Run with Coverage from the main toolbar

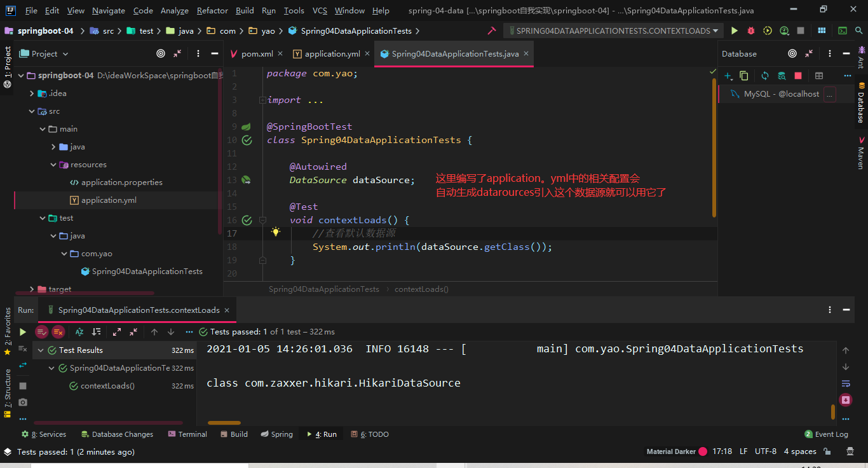click(x=768, y=31)
